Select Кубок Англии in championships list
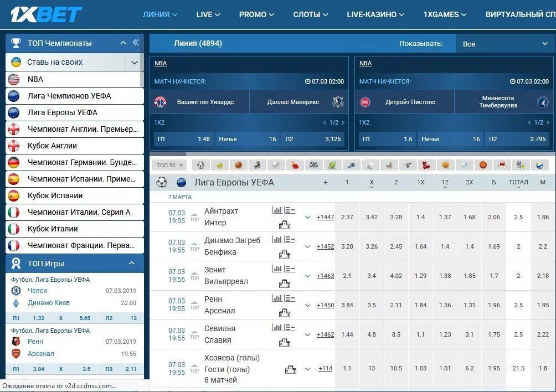556x392 pixels. tap(74, 146)
